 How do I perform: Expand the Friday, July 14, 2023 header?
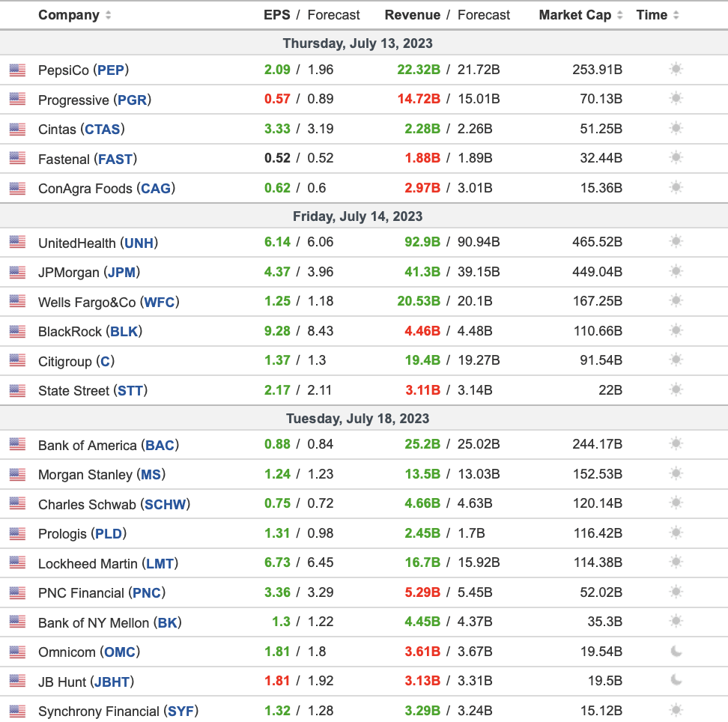tap(357, 216)
